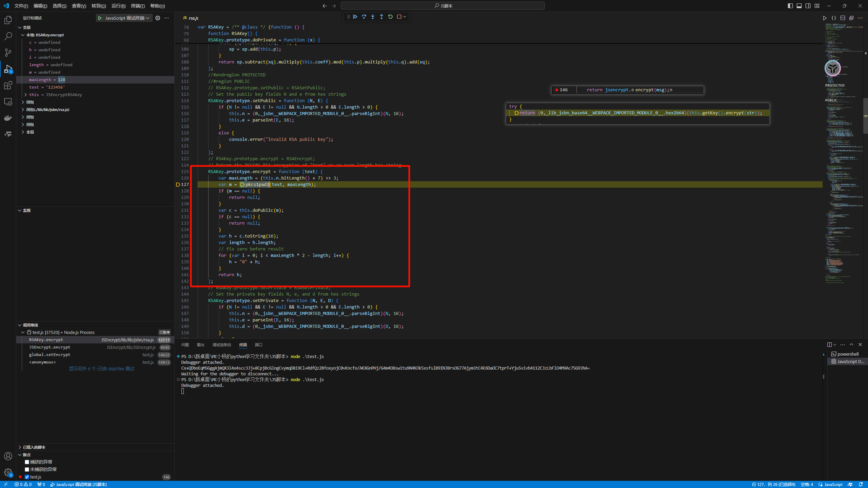Enable the uncaught exceptions breakpoint checkbox
Screen dimensions: 868x488
pyautogui.click(x=27, y=469)
